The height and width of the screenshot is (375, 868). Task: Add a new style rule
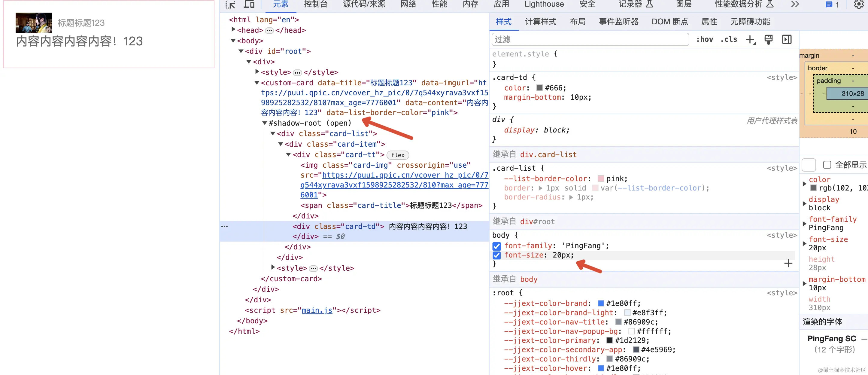[750, 40]
